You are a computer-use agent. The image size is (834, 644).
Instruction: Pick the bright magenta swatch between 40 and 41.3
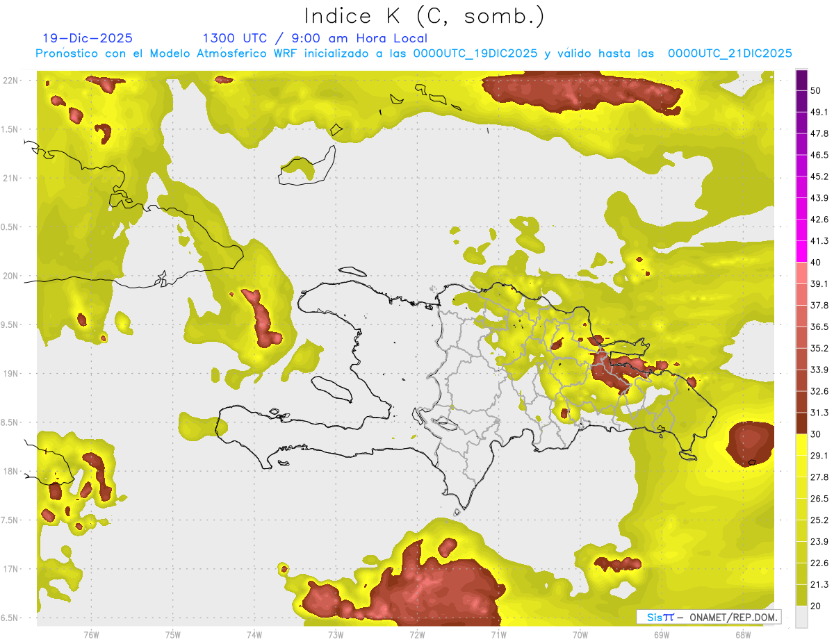[801, 251]
